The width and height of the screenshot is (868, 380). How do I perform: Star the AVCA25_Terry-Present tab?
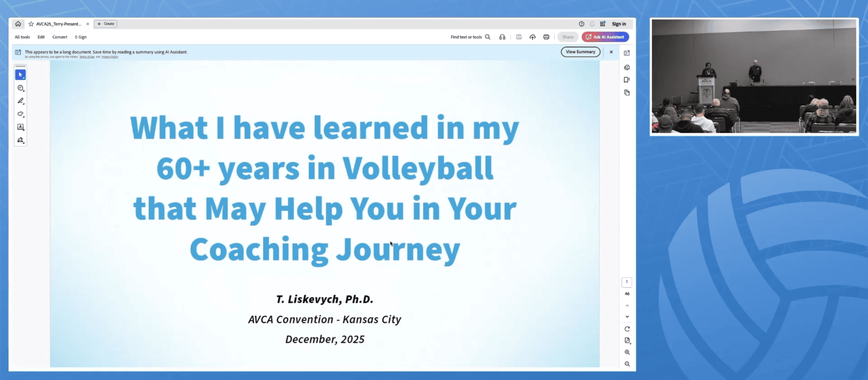[x=31, y=24]
